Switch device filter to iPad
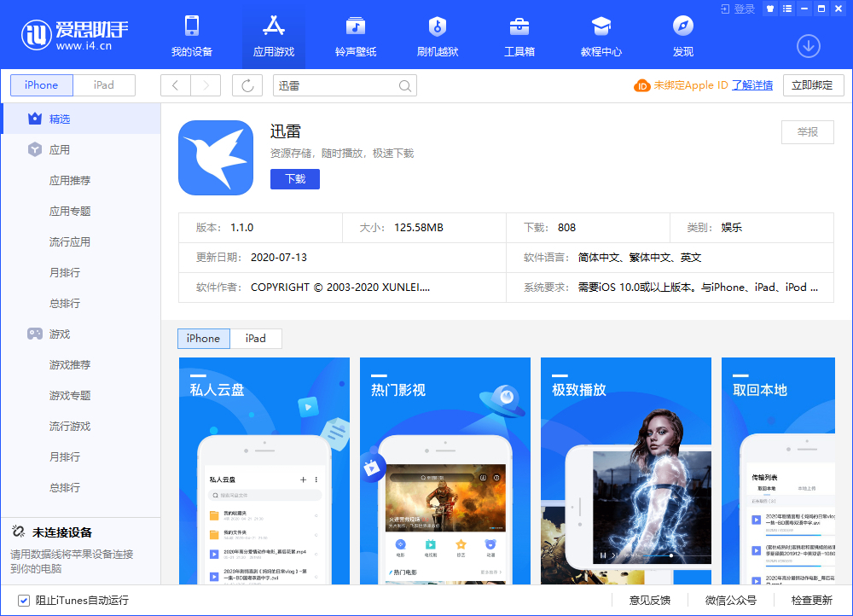The width and height of the screenshot is (853, 616). coord(103,85)
